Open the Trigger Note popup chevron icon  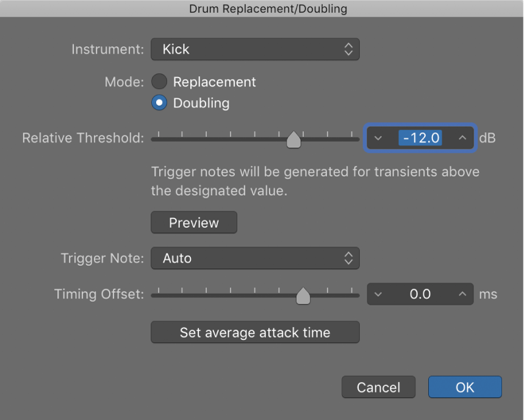(348, 258)
